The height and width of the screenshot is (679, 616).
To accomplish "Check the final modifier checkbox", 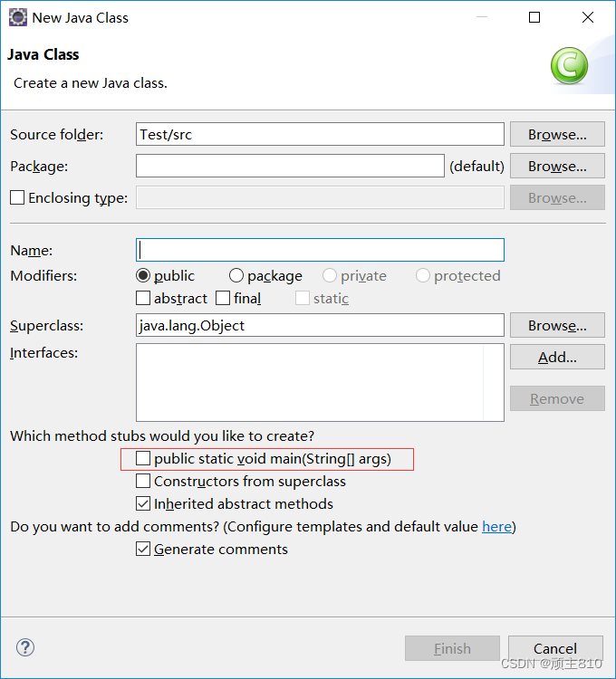I will 223,298.
